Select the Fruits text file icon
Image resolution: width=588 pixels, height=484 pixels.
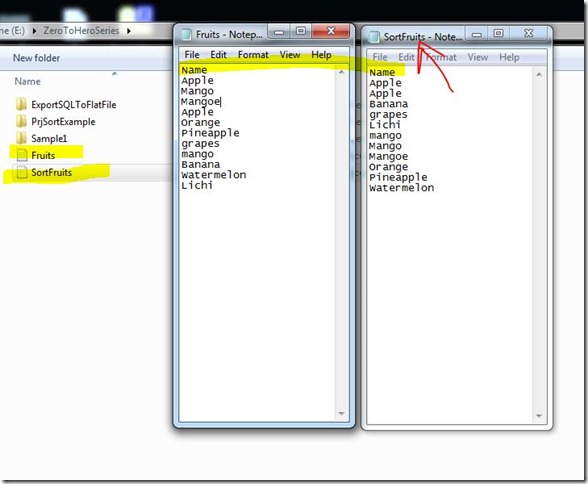coord(22,155)
